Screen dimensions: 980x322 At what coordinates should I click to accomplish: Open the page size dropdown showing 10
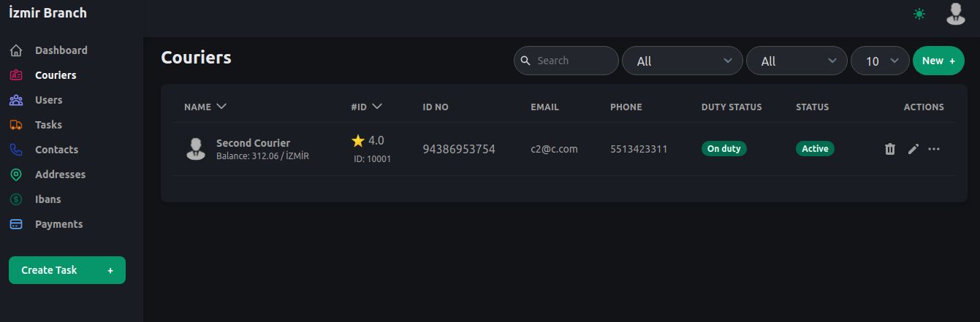coord(880,61)
